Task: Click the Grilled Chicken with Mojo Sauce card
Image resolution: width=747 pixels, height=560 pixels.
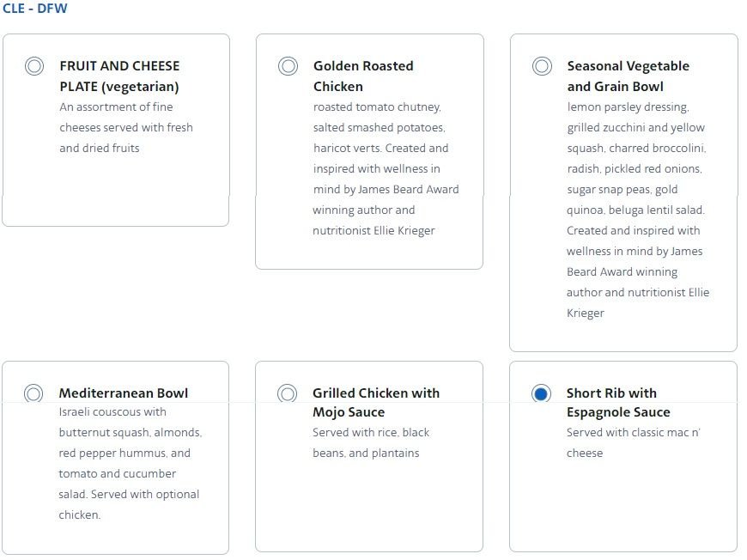Action: click(369, 455)
